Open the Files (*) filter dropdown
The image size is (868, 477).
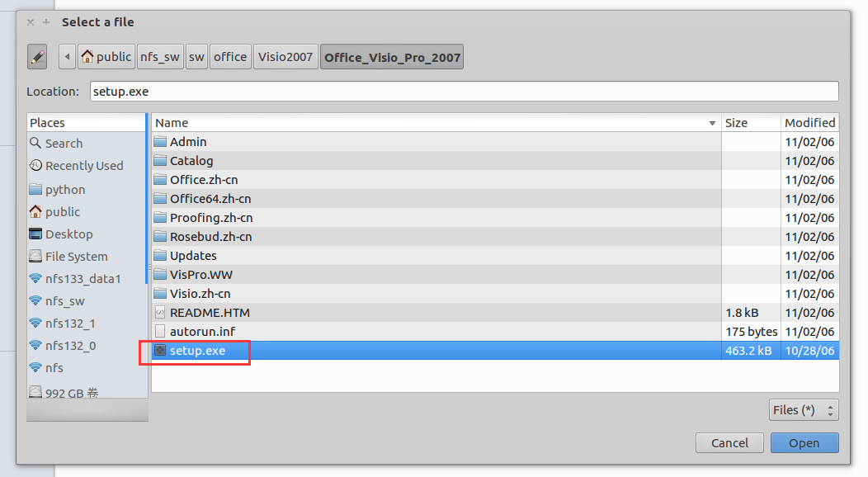(x=804, y=410)
